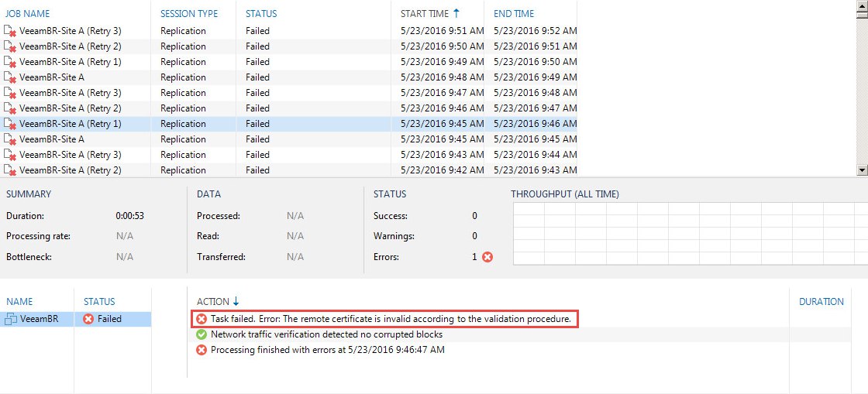Click the Errors count value 1
Viewport: 868px width, 394px height.
[x=474, y=257]
